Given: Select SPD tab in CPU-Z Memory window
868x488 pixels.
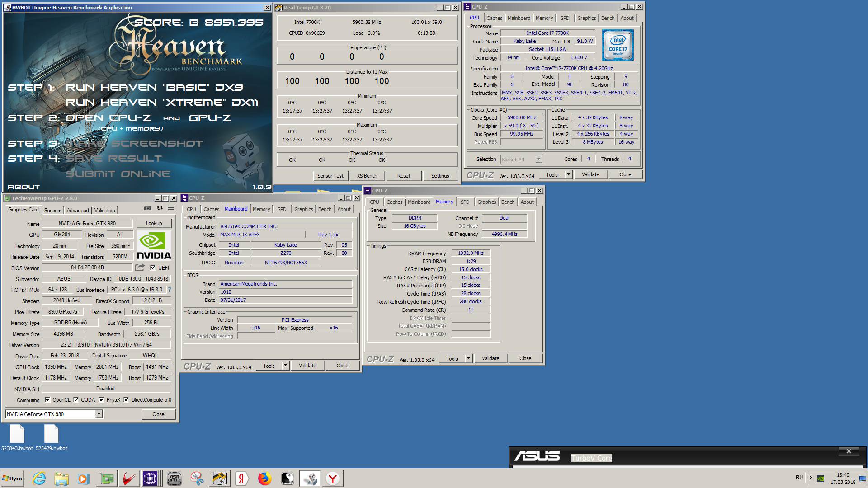Looking at the screenshot, I should 465,202.
